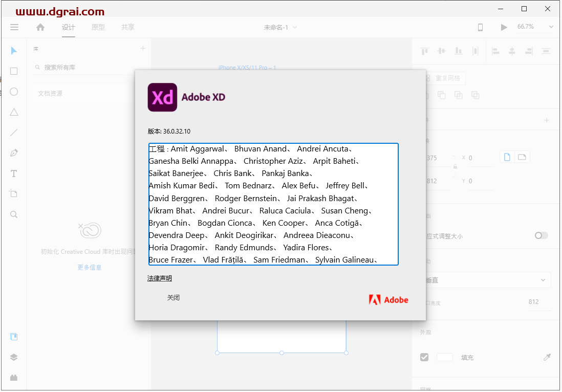Click the intersect boolean operation icon
562x392 pixels.
459,95
